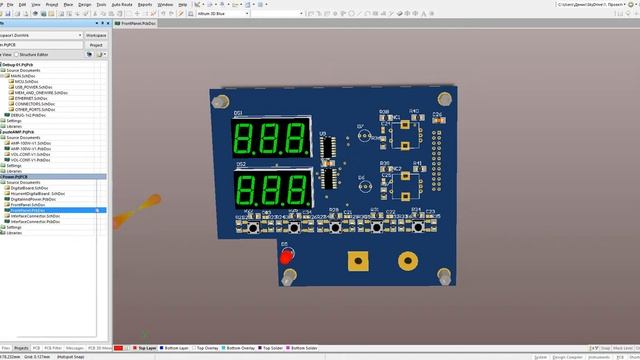
Task: Select OTHER_PORTS.SchDoc in project tree
Action: (35, 109)
